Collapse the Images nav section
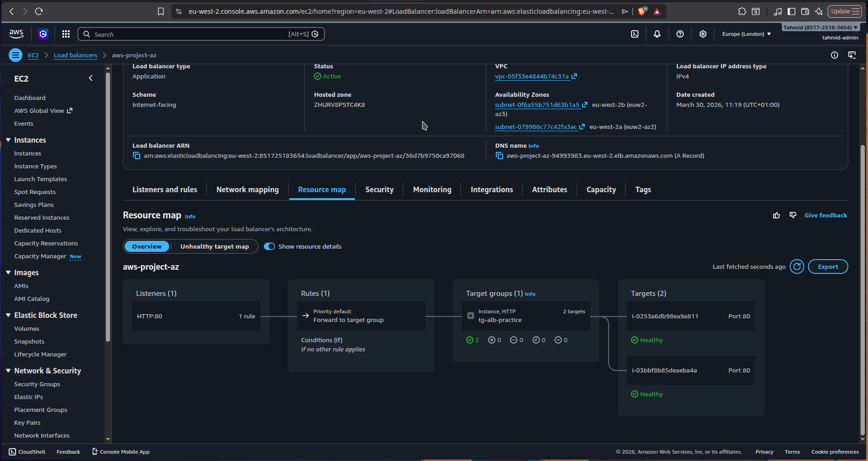Screen dimensions: 868x461 click(x=8, y=272)
